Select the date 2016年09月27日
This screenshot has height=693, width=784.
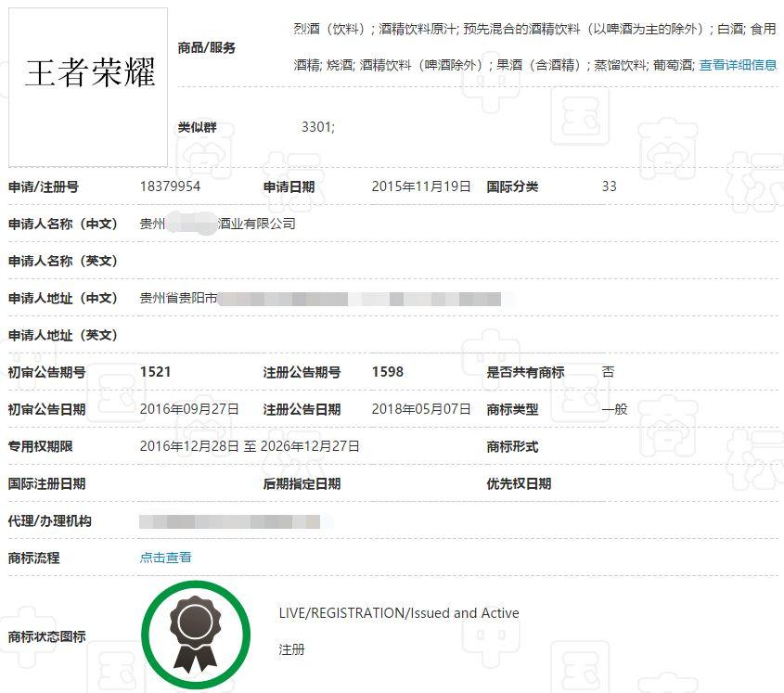(x=189, y=409)
